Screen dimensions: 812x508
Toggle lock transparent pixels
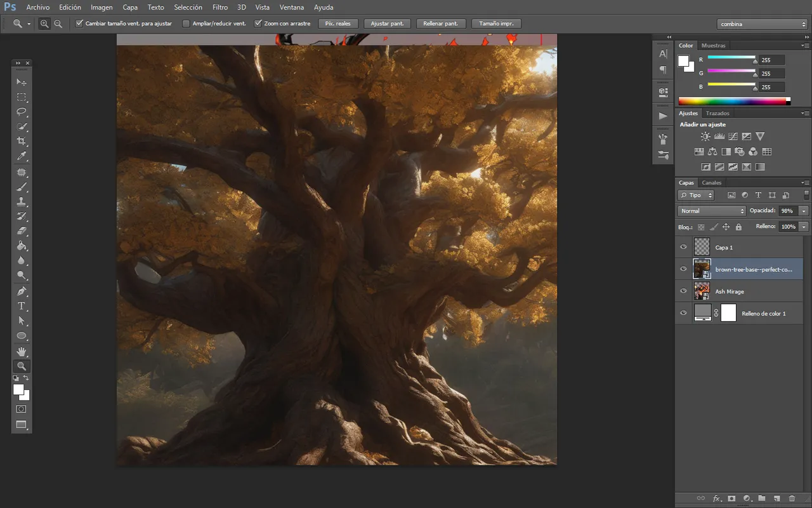point(701,227)
